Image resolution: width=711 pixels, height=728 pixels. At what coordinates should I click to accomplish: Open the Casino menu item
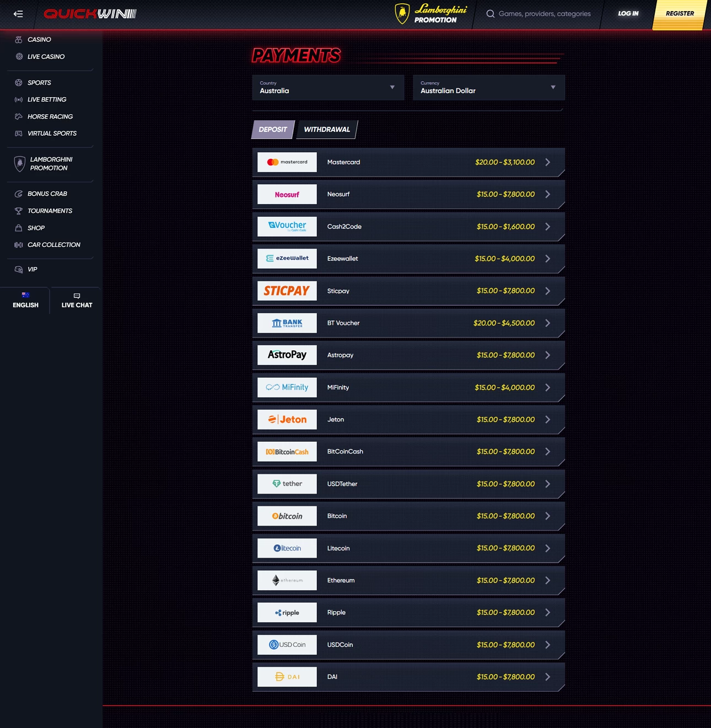coord(39,40)
